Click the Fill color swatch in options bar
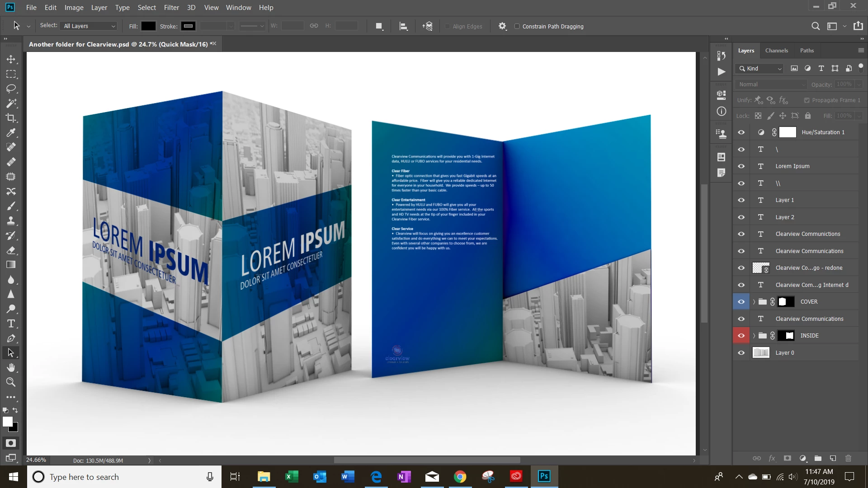The width and height of the screenshot is (868, 488). [x=148, y=26]
